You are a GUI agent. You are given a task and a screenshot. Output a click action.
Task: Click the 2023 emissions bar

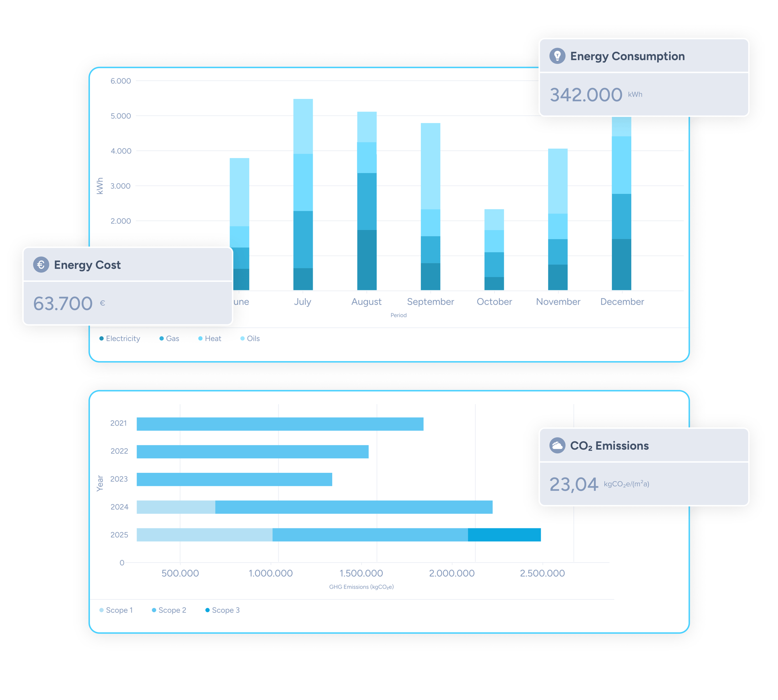[233, 479]
